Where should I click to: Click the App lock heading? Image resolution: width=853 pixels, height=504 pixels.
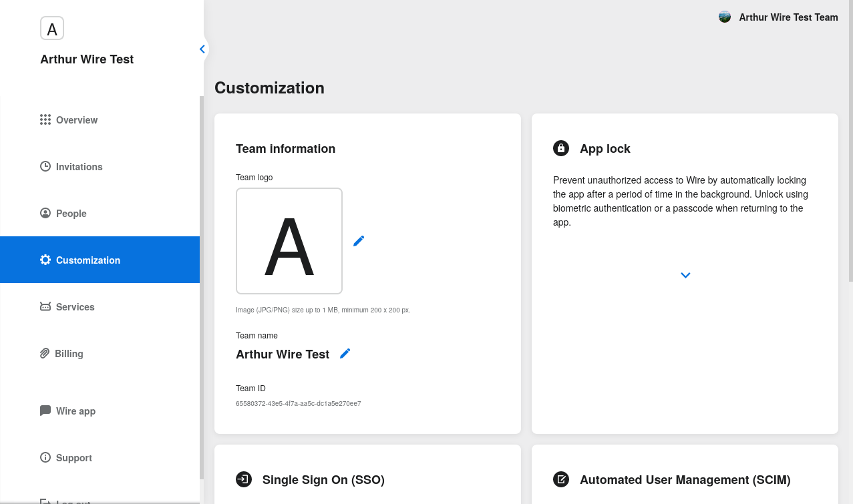[x=605, y=149]
